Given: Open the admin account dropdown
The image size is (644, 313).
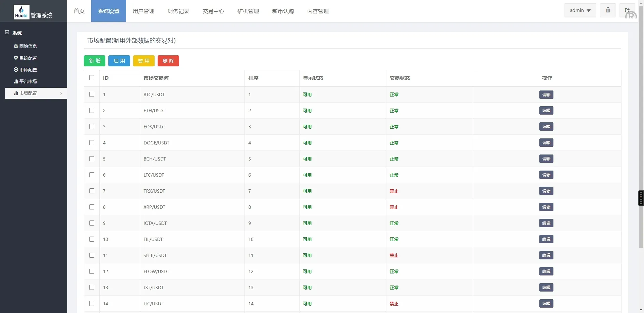Looking at the screenshot, I should point(580,10).
